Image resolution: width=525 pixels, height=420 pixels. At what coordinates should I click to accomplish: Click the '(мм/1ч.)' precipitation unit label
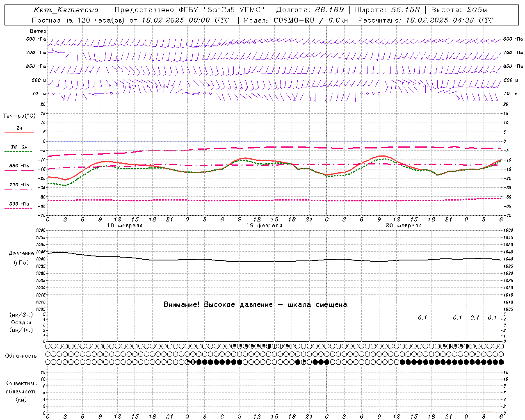coord(21,330)
